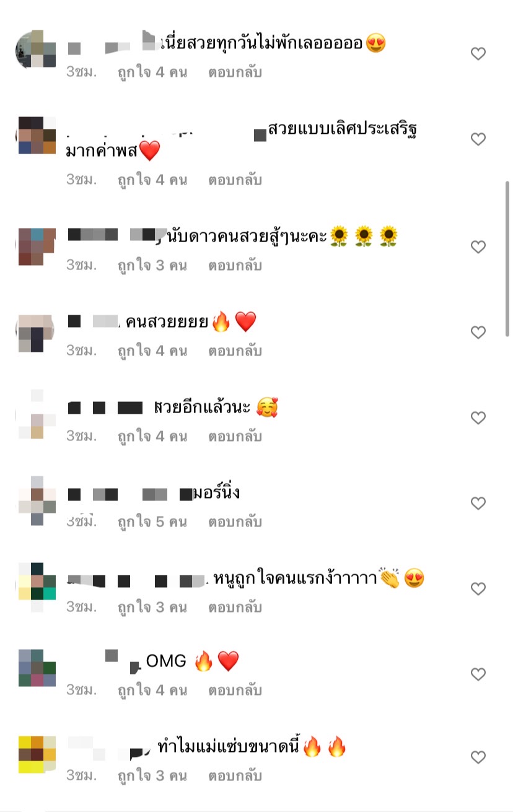The height and width of the screenshot is (812, 513).
Task: Reply to the มอร์นิ่ง comment
Action: click(x=235, y=522)
